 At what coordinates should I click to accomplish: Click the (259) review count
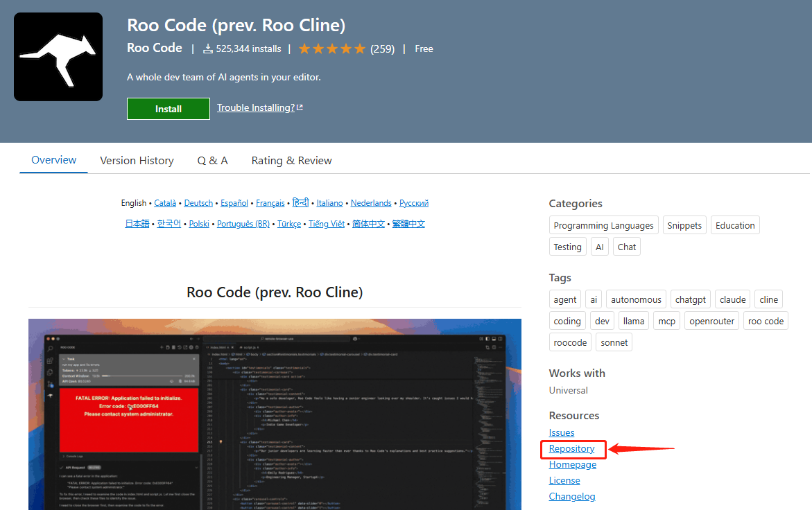point(382,49)
